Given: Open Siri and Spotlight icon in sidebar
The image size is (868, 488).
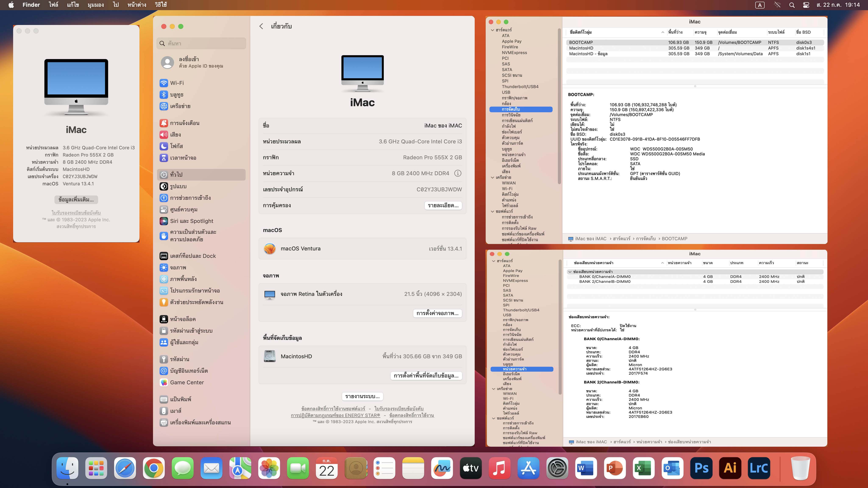Looking at the screenshot, I should [x=164, y=221].
